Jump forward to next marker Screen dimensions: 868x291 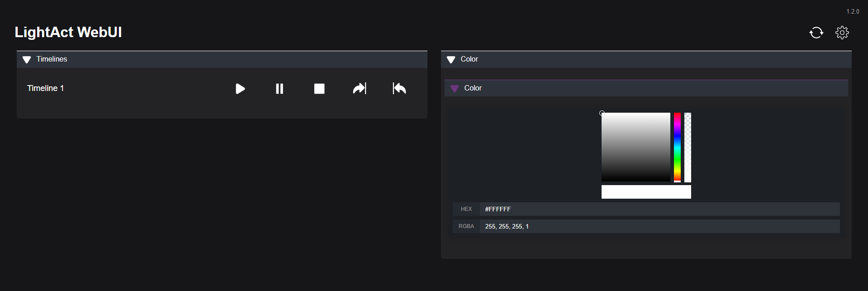click(360, 88)
